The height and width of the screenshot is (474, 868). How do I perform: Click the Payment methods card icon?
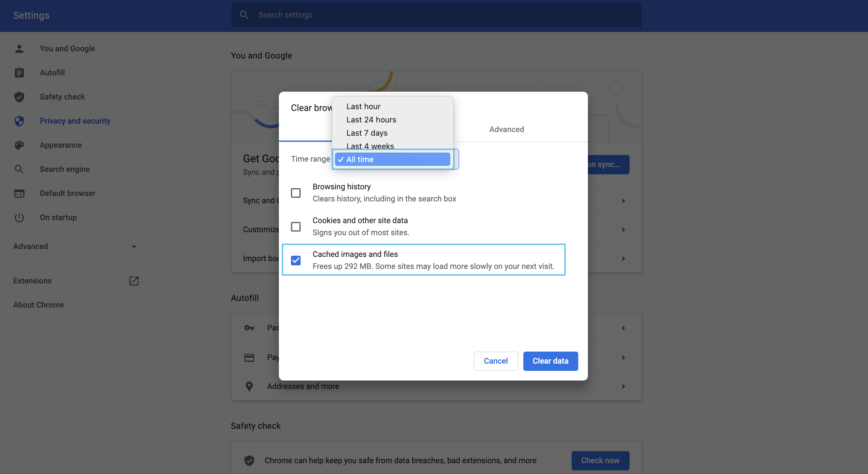pos(249,358)
